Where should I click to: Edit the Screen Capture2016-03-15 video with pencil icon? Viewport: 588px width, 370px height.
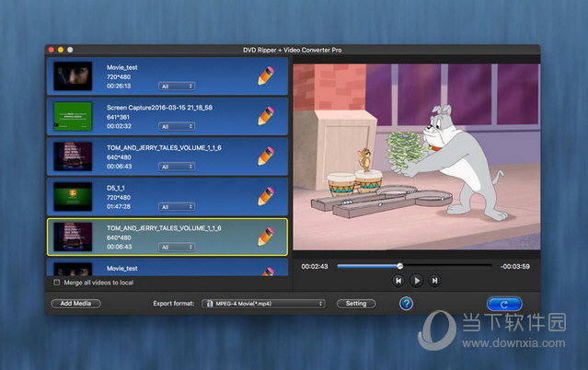(x=266, y=116)
